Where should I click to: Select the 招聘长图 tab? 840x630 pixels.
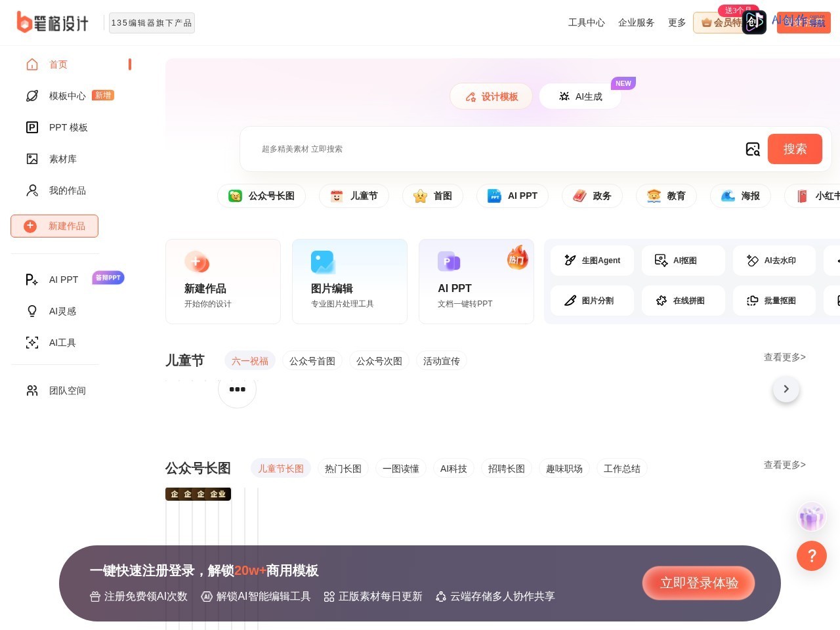pos(507,469)
